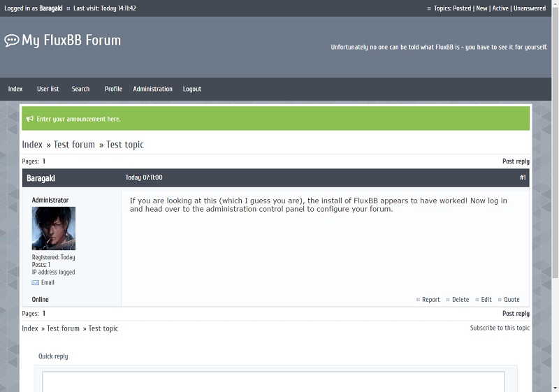
Task: Click Index in the upper breadcrumb
Action: point(32,145)
